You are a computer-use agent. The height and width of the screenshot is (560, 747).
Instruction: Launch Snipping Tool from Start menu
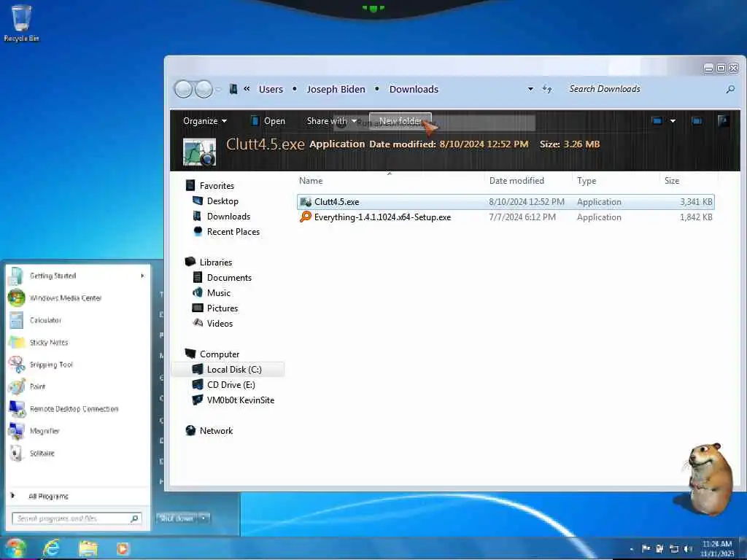(51, 365)
